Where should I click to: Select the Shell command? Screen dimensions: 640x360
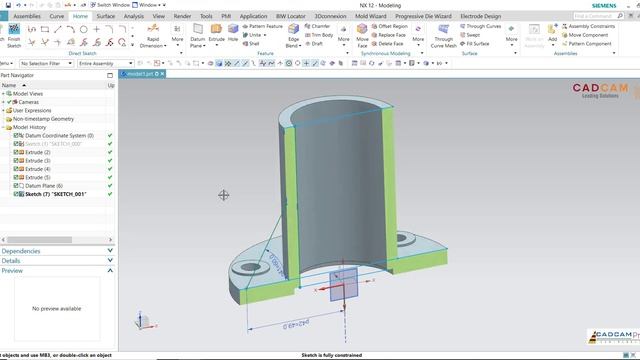click(x=251, y=44)
